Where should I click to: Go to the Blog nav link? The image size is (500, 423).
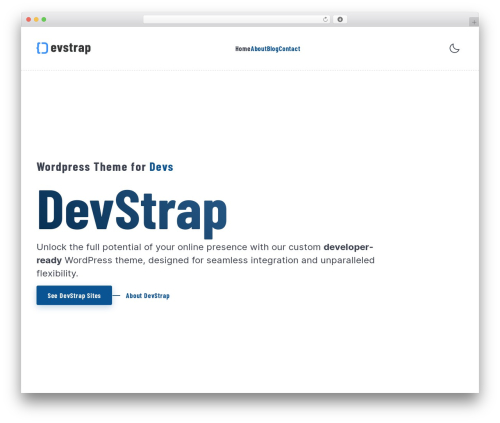point(272,49)
